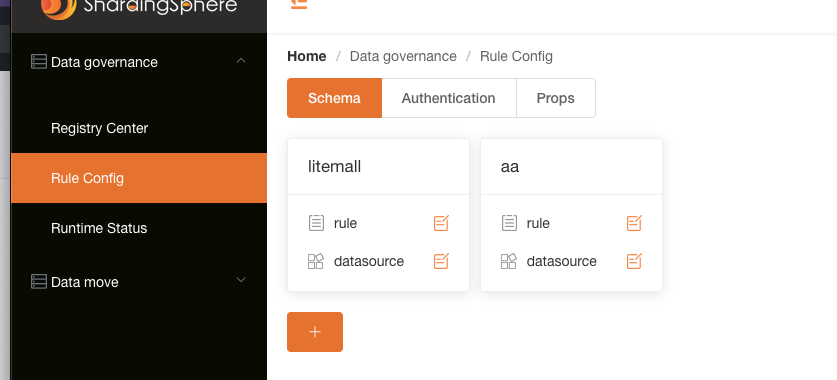The height and width of the screenshot is (380, 837).
Task: Click datasource label in litemall card
Action: click(369, 261)
